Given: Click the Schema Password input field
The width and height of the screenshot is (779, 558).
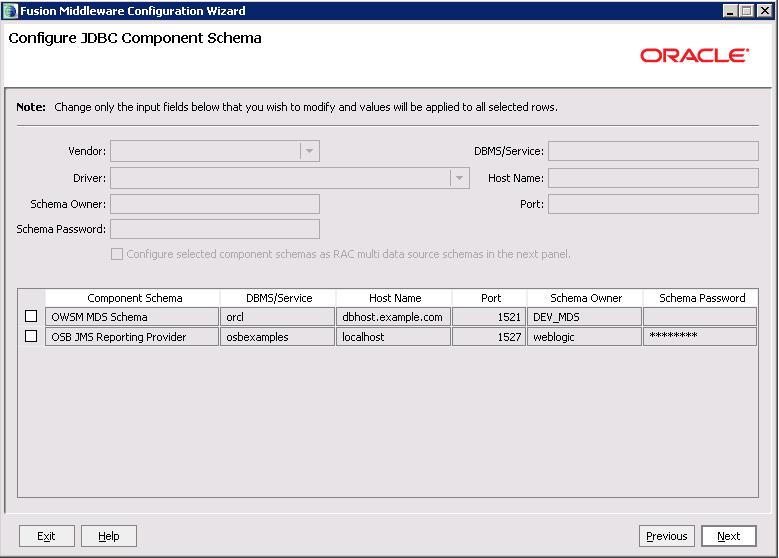Looking at the screenshot, I should click(215, 229).
